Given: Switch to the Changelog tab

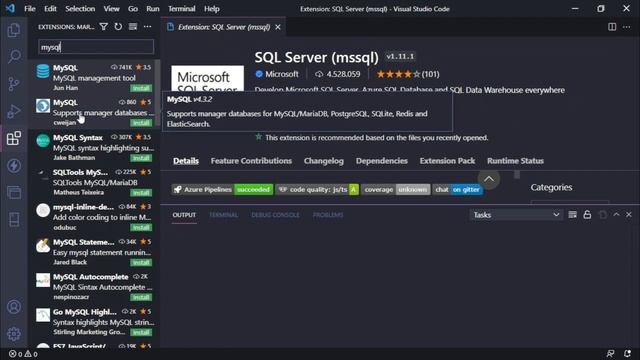Looking at the screenshot, I should click(x=324, y=161).
